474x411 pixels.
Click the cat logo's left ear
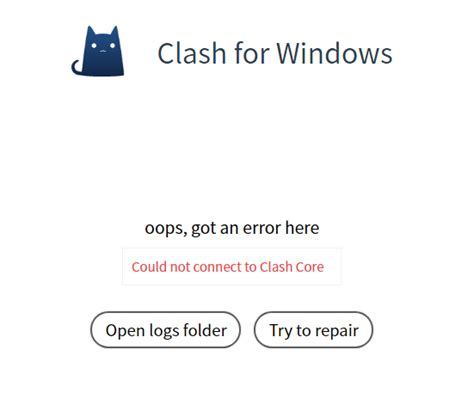(90, 31)
